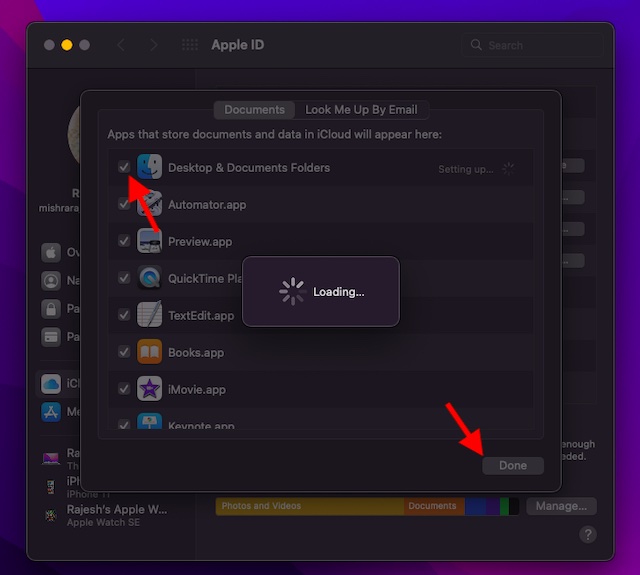The width and height of the screenshot is (640, 575).
Task: Click the Apple Watch SE device icon
Action: pyautogui.click(x=51, y=515)
